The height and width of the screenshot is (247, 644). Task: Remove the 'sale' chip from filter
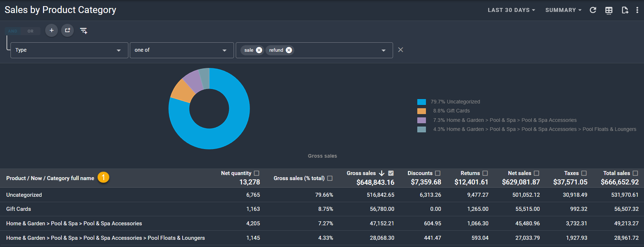pos(259,50)
